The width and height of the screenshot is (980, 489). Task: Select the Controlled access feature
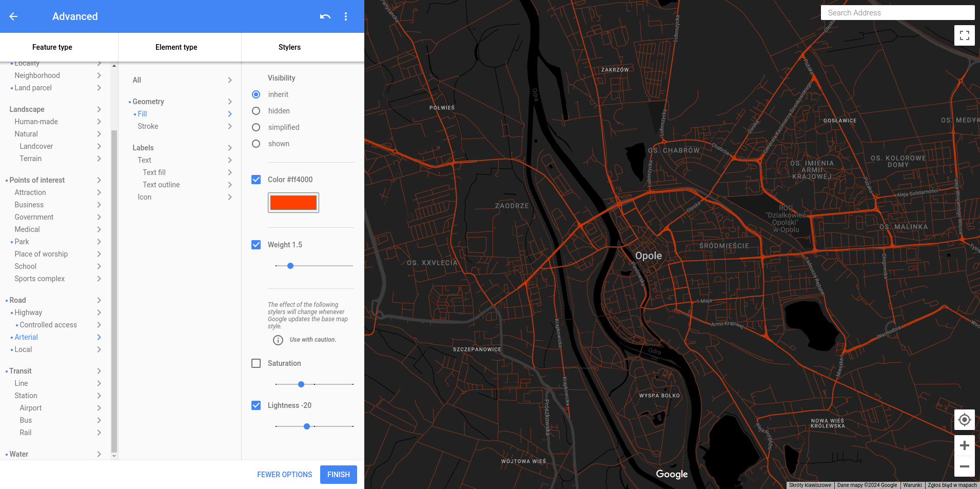[x=48, y=325]
